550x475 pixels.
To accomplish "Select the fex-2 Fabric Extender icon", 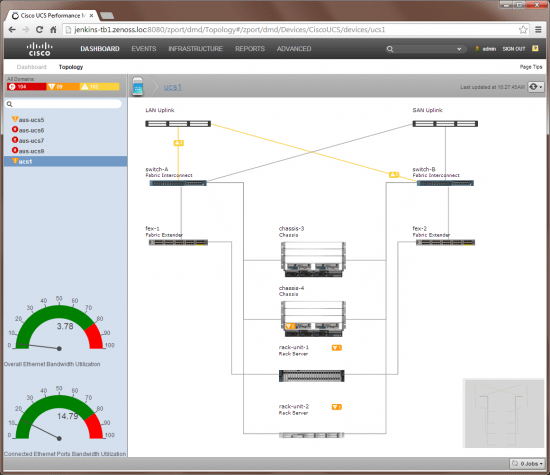I will pos(445,242).
